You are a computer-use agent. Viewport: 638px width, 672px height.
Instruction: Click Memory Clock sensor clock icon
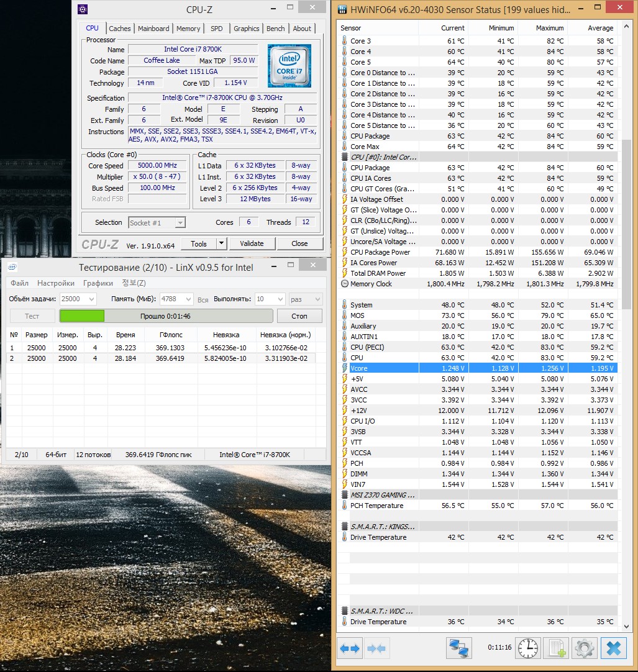pyautogui.click(x=344, y=284)
